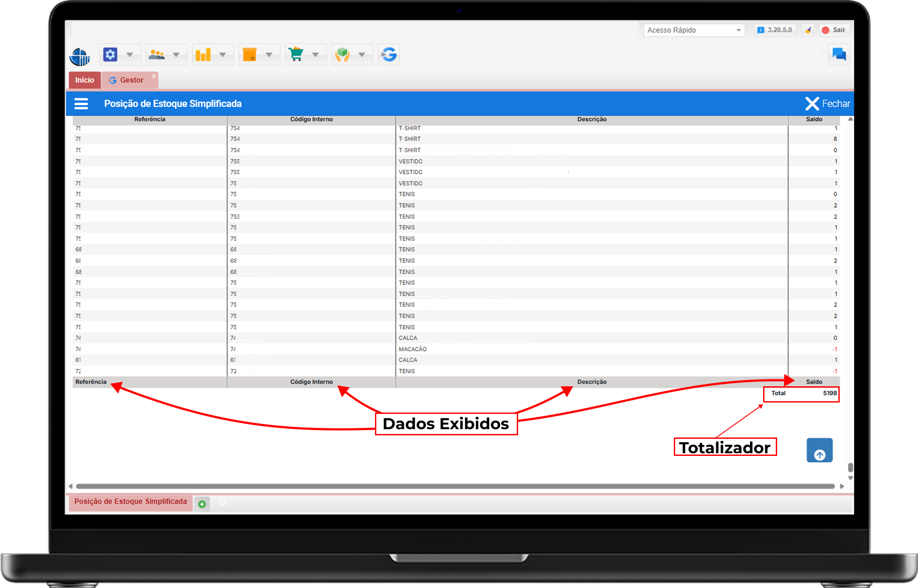Click the horizontal scrollbar at bottom

coord(455,486)
